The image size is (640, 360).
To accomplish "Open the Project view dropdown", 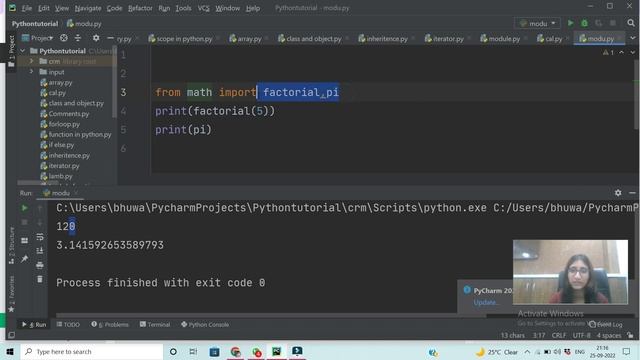I will coord(37,38).
